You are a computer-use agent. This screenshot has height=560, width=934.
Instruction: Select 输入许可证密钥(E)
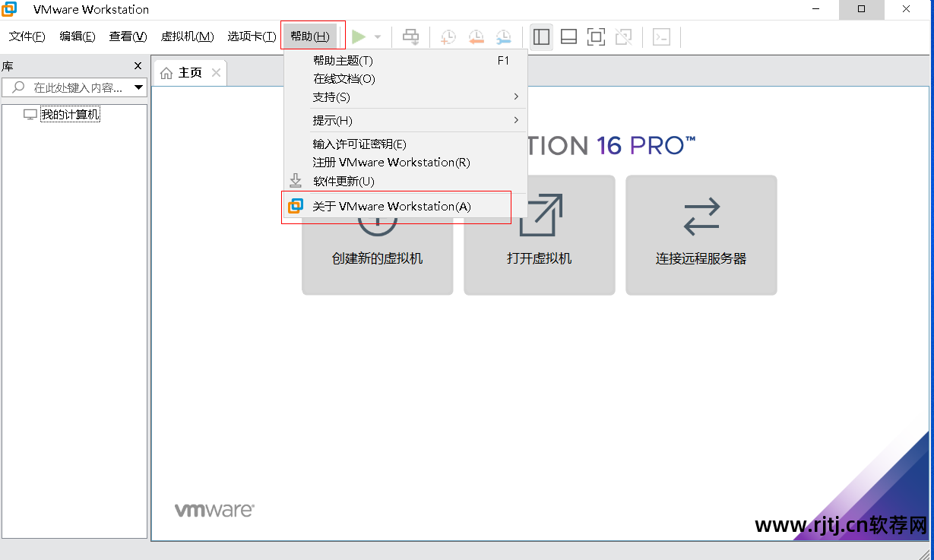[405, 144]
